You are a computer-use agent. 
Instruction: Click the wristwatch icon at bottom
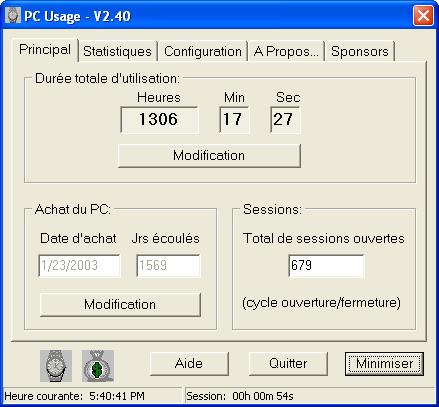(x=56, y=366)
